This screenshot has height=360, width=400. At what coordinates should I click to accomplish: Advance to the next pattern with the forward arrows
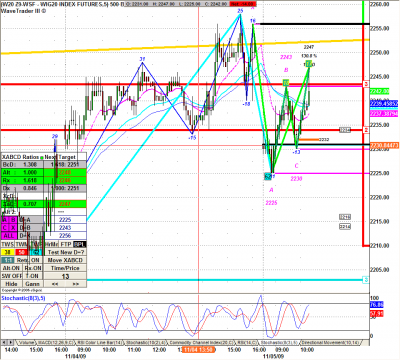[76, 284]
